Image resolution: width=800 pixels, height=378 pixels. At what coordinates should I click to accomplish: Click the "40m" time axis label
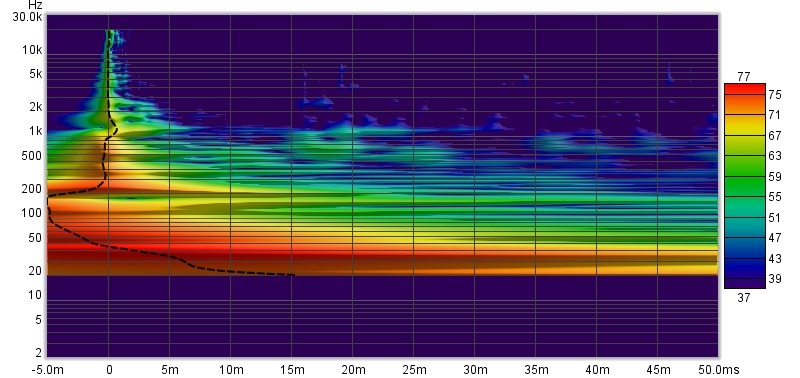click(x=596, y=370)
